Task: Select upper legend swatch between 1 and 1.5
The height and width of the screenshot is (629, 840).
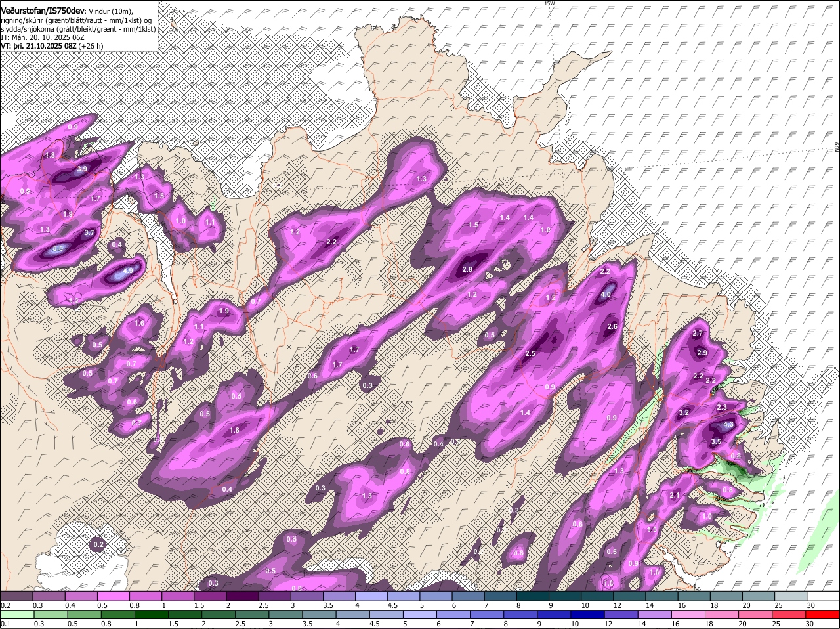Action: point(178,596)
